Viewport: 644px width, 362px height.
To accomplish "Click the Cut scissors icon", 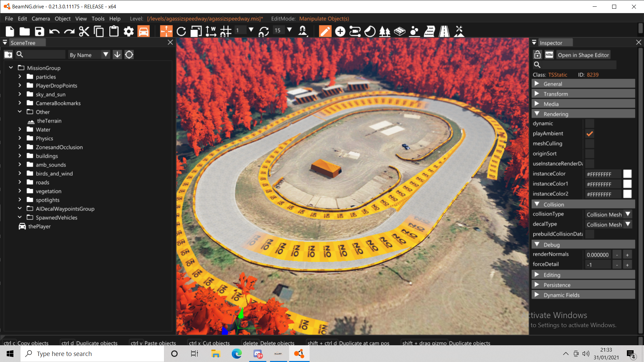I will (84, 32).
